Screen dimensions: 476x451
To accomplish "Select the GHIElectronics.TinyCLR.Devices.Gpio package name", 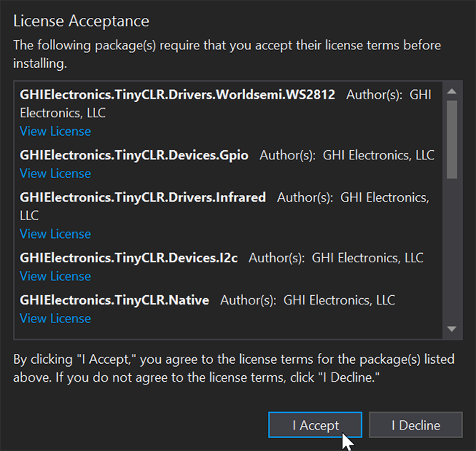I will pyautogui.click(x=134, y=155).
